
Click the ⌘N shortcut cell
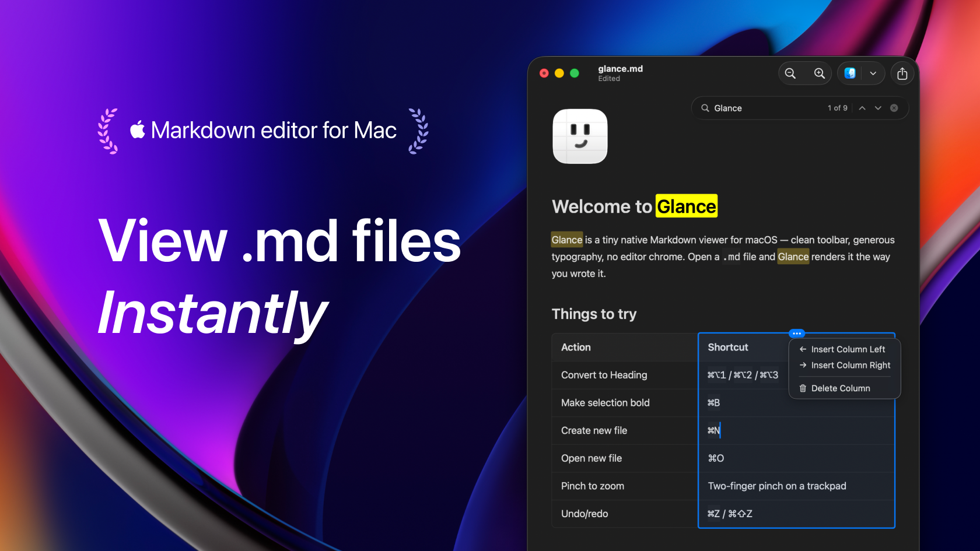pyautogui.click(x=796, y=430)
